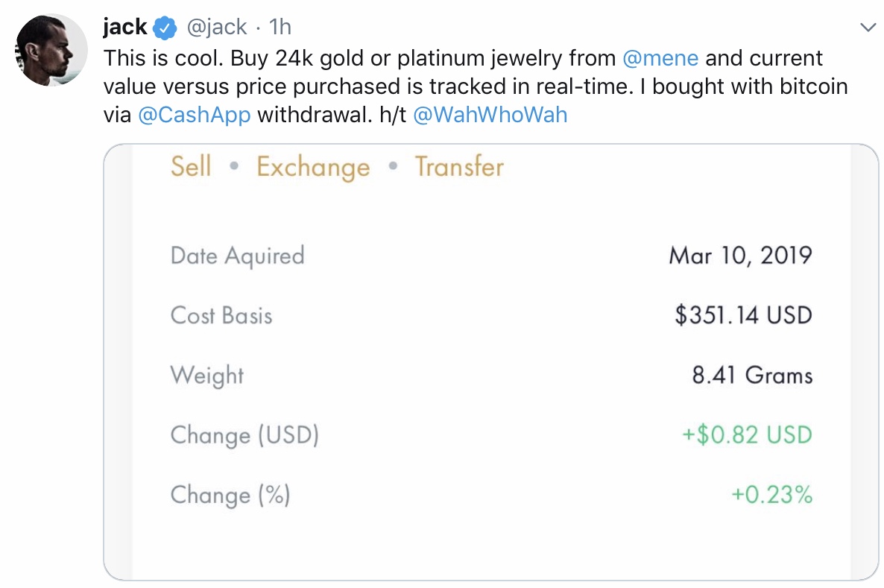Click the 8.41 Grams weight value

752,375
